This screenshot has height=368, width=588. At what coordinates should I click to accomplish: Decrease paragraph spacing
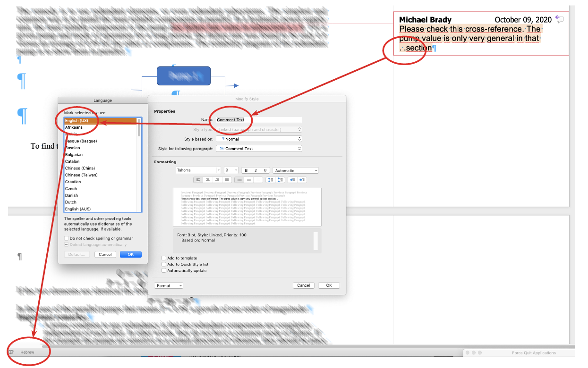(x=281, y=180)
